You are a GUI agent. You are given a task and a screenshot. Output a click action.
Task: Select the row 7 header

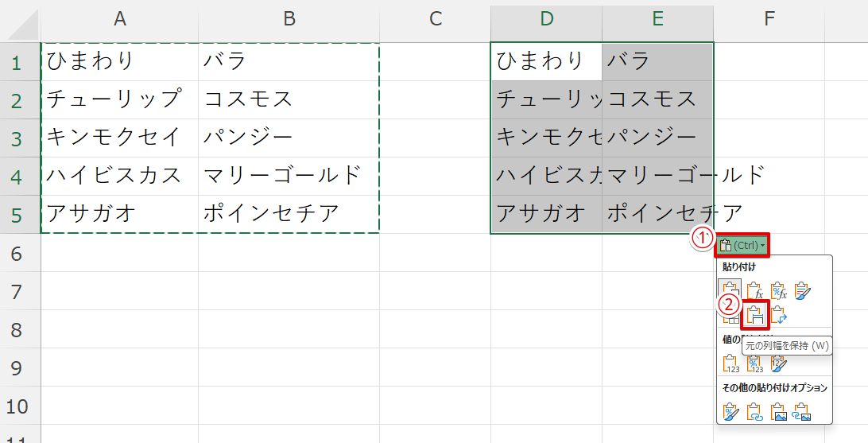tap(20, 291)
